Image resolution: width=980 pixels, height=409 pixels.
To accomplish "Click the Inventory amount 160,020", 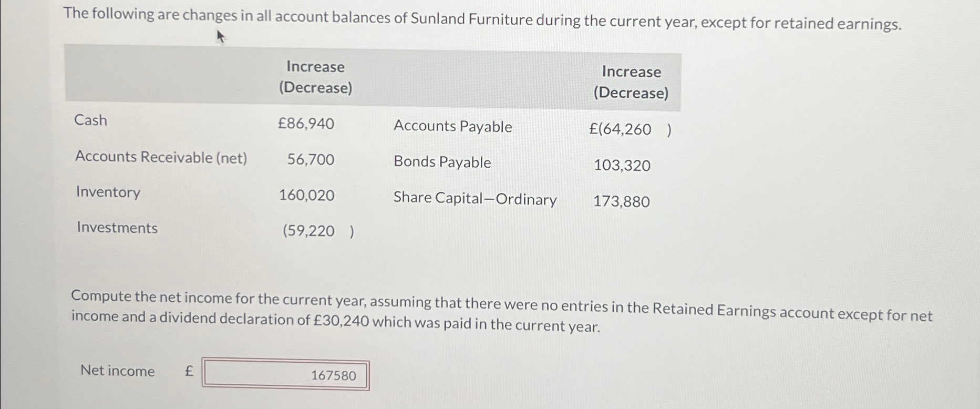I will point(306,195).
